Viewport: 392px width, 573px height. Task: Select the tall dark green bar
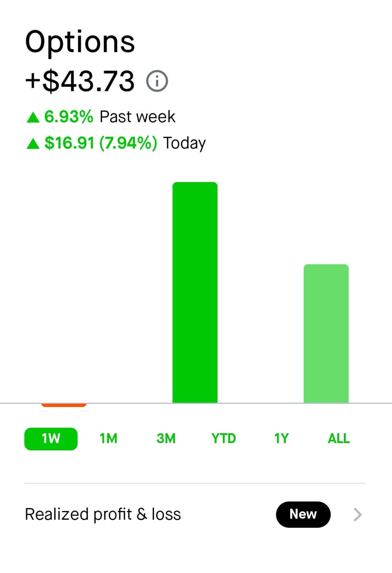coord(195,292)
